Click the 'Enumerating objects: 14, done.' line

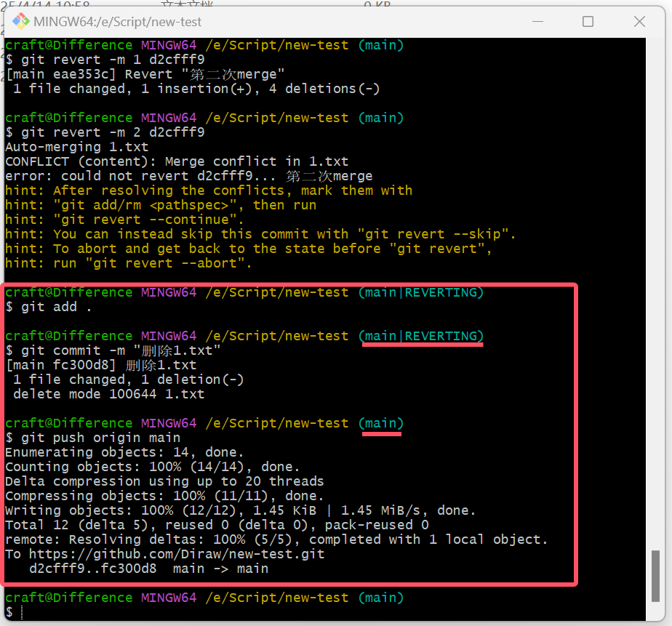[x=124, y=452]
